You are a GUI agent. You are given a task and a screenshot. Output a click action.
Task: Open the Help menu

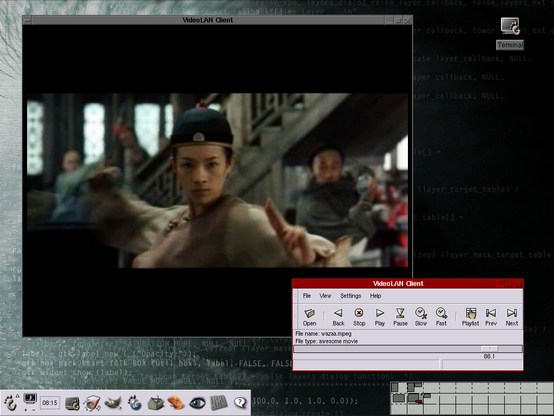point(375,296)
